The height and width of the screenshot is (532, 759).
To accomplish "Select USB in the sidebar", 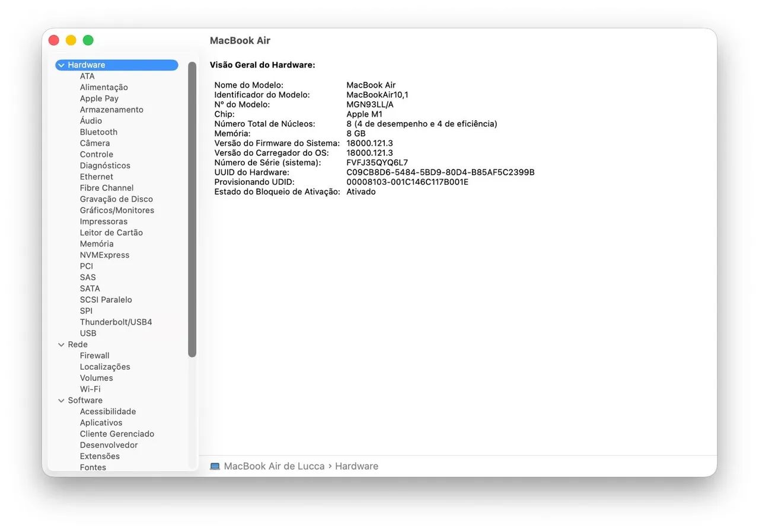I will point(88,334).
